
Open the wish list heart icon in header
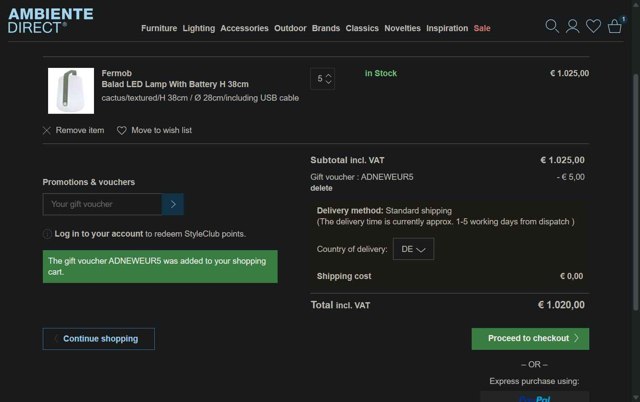[593, 26]
